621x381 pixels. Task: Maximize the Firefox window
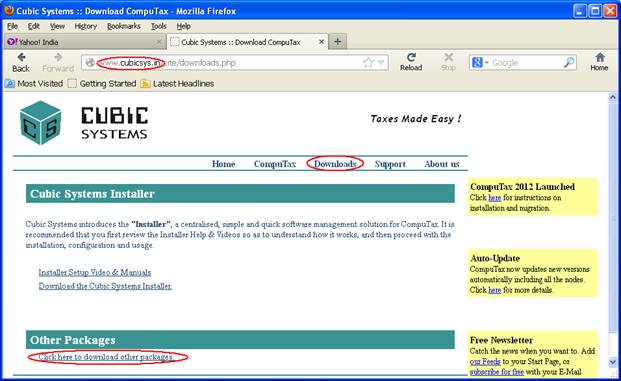click(x=595, y=11)
